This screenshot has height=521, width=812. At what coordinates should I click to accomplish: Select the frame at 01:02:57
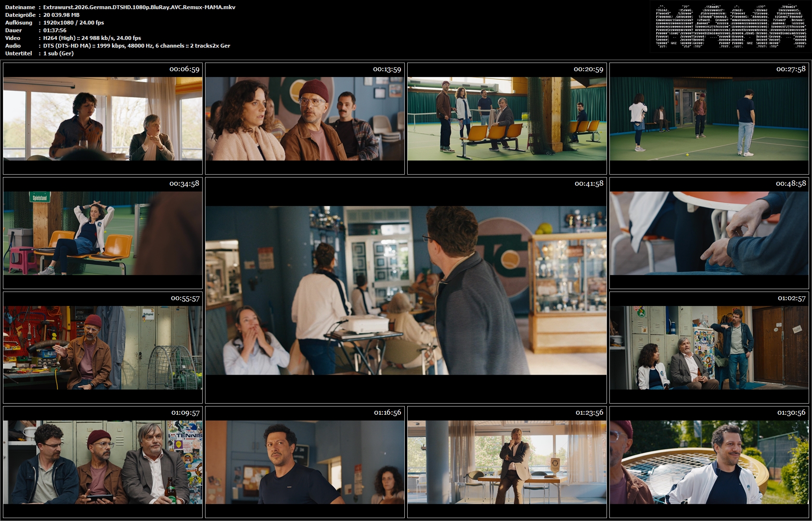click(x=709, y=347)
